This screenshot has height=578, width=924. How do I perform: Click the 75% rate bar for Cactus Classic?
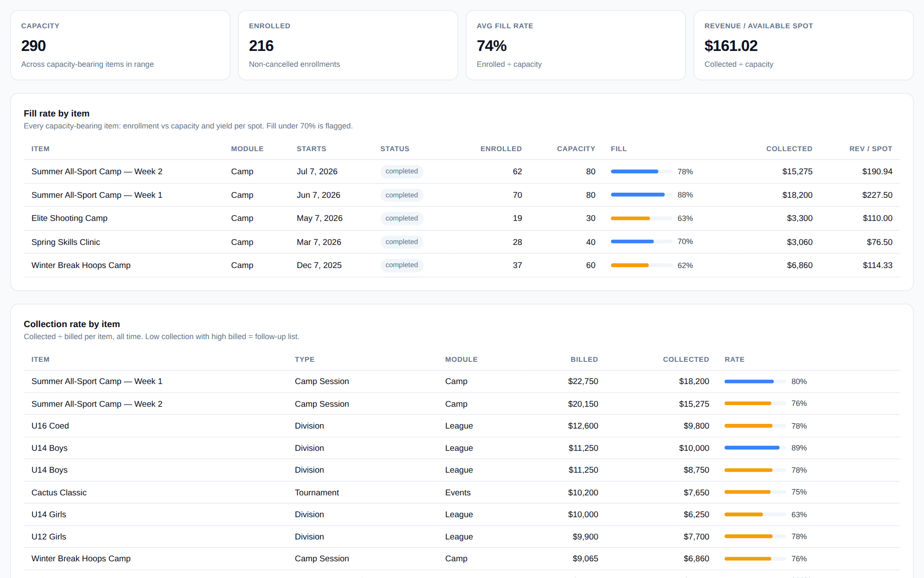755,492
